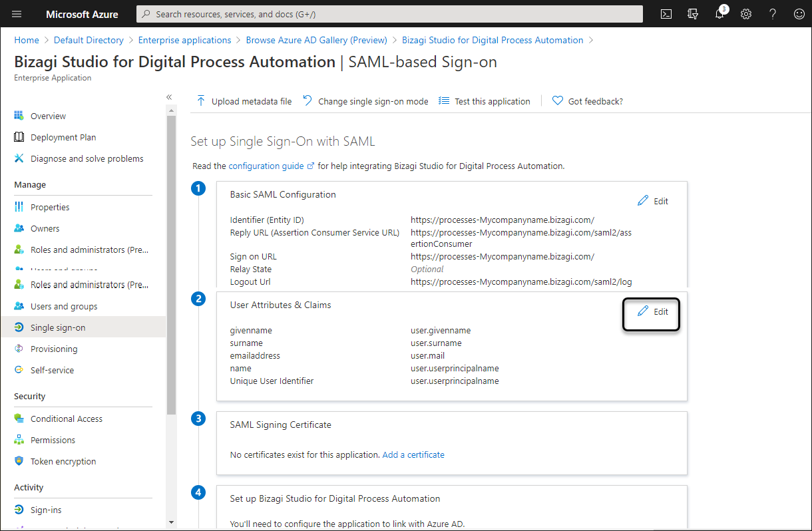Click the checklist icon for Test this application
Image resolution: width=812 pixels, height=531 pixels.
[443, 101]
